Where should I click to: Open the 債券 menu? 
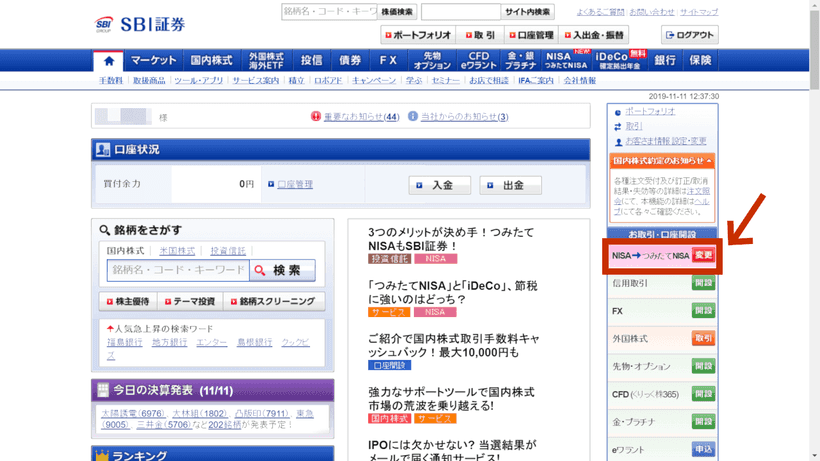tap(350, 61)
